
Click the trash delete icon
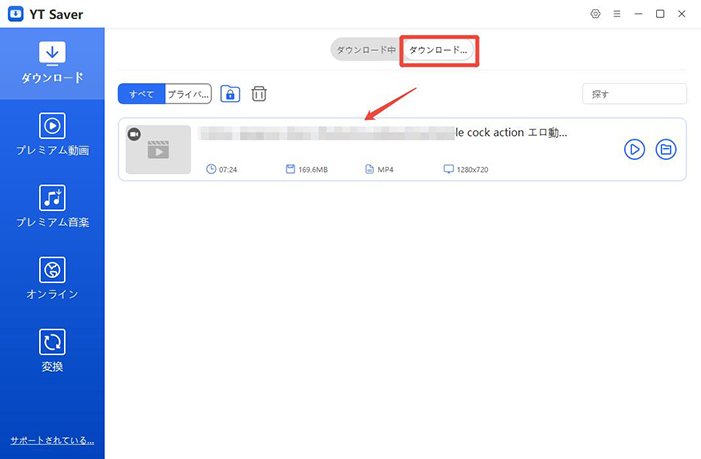pos(259,94)
